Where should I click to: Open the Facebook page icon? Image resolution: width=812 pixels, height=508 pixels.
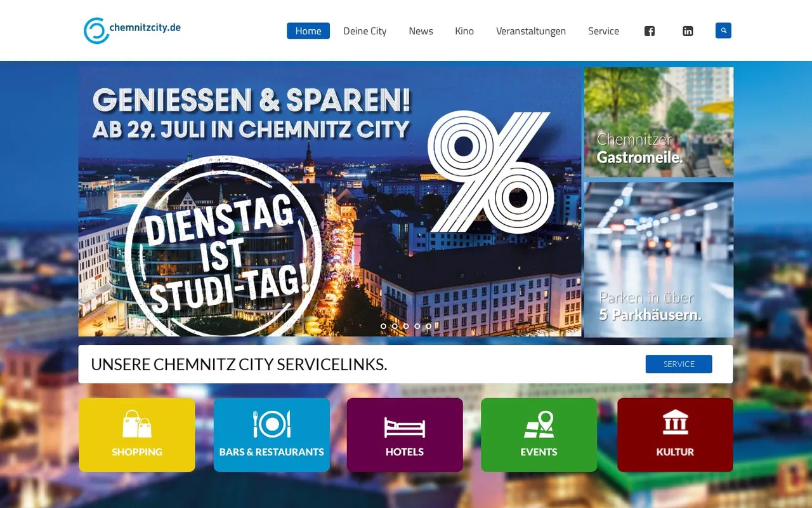click(x=650, y=31)
